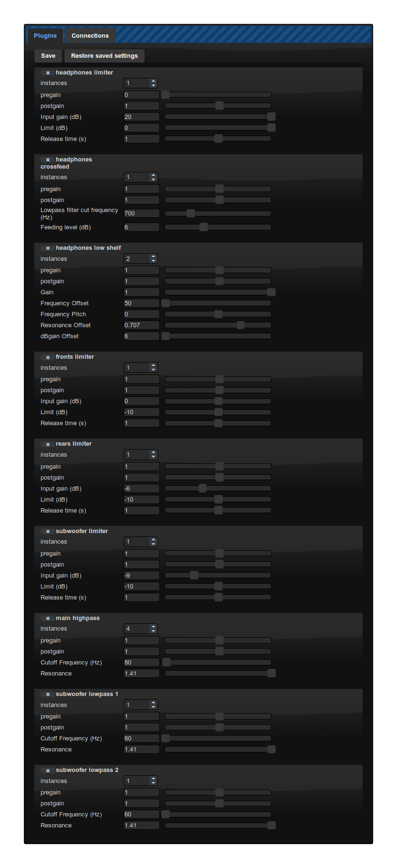Viewport: 397px width, 868px height.
Task: Click main highpass instances stepper arrows
Action: (153, 629)
